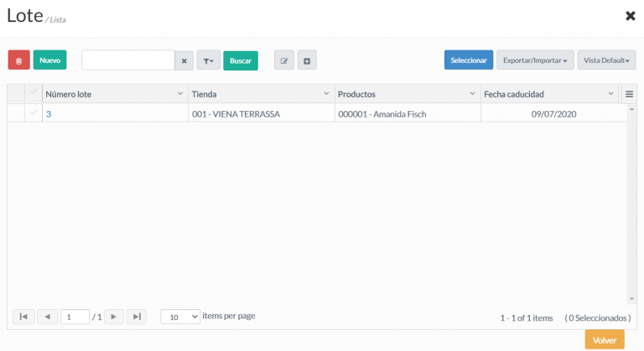Clear the search field with the x icon
Screen dimensions: 644x351
point(184,60)
